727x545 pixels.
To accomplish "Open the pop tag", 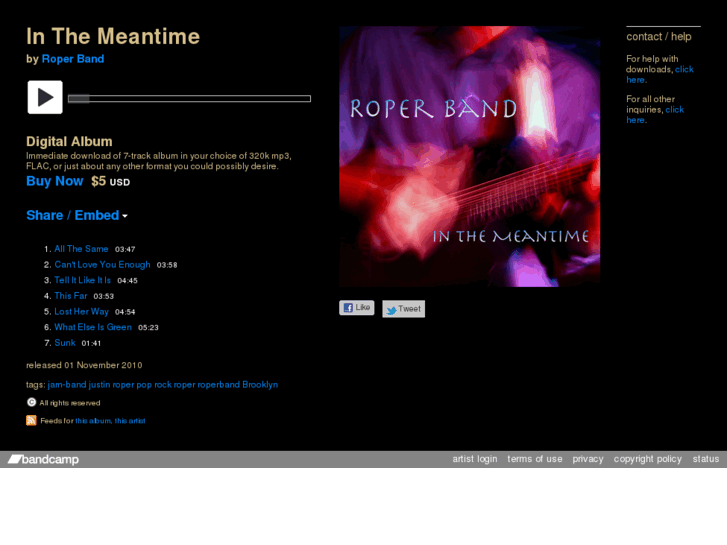I will (144, 385).
